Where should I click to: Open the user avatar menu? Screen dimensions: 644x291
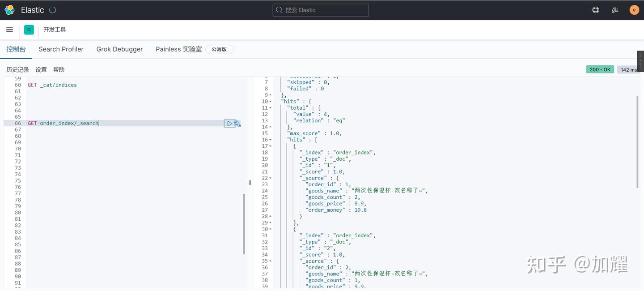click(634, 10)
